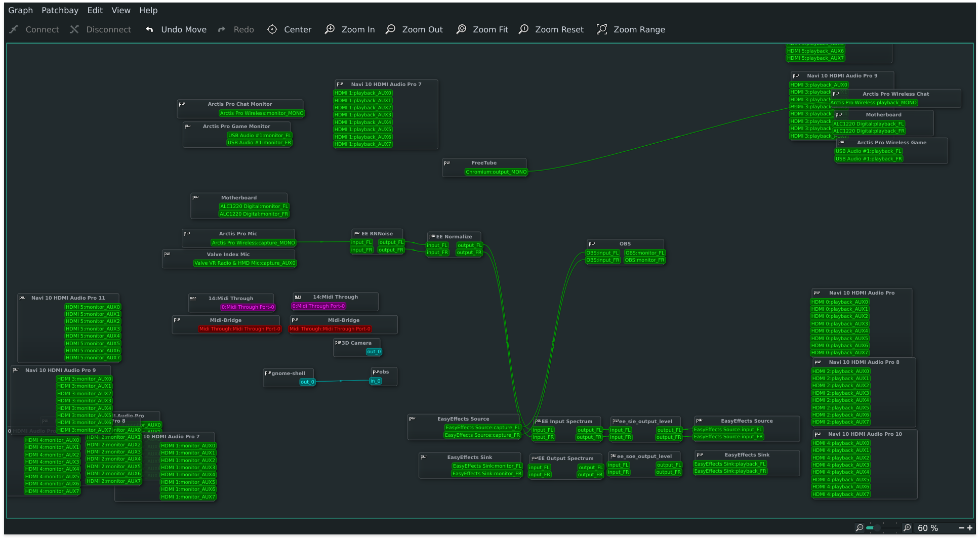Screen dimensions: 980x540
Task: Click the status bar zoom-in magnifier
Action: click(x=907, y=528)
